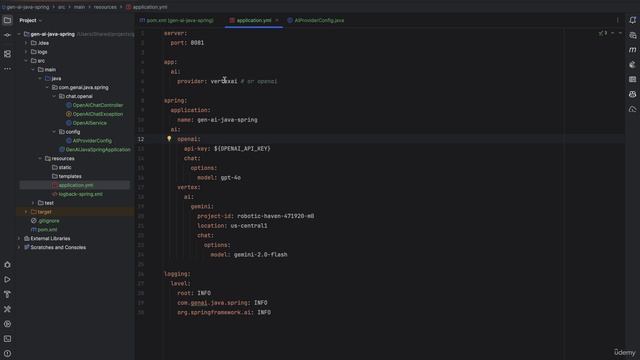Open the Copilot chat icon in right sidebar

[632, 94]
